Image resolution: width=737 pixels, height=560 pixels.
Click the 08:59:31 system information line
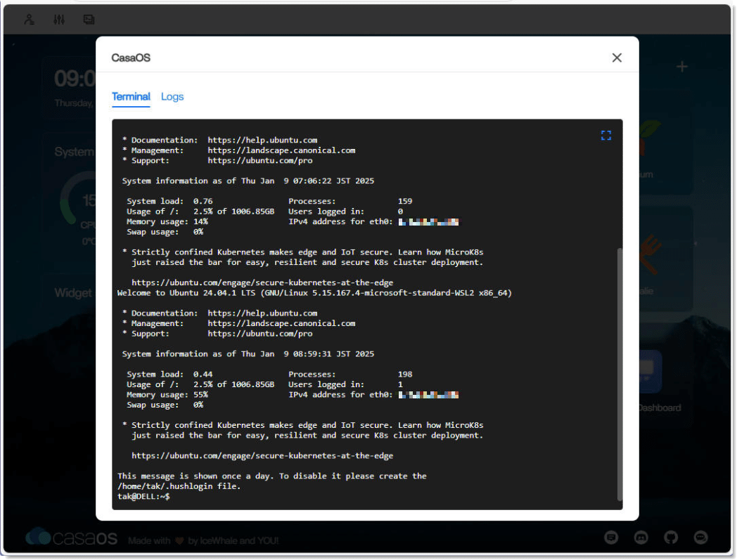click(x=248, y=354)
